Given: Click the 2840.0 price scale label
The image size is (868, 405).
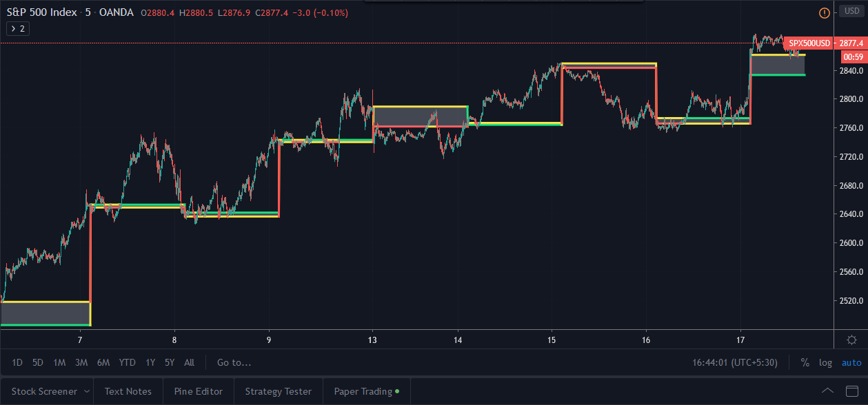Looking at the screenshot, I should (x=851, y=71).
